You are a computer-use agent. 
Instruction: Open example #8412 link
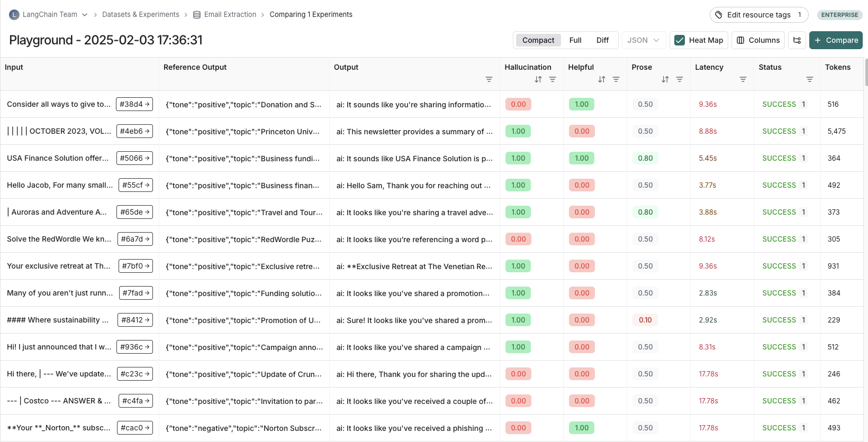pyautogui.click(x=135, y=320)
